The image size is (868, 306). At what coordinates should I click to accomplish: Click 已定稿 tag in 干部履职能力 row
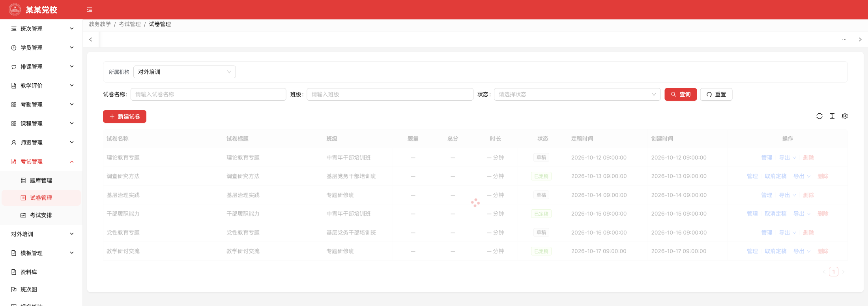pos(541,214)
